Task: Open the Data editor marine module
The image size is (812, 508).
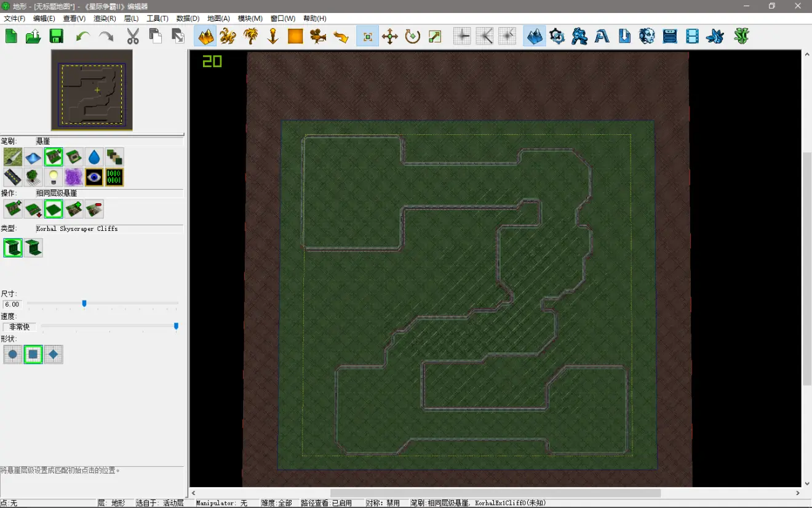Action: point(579,36)
